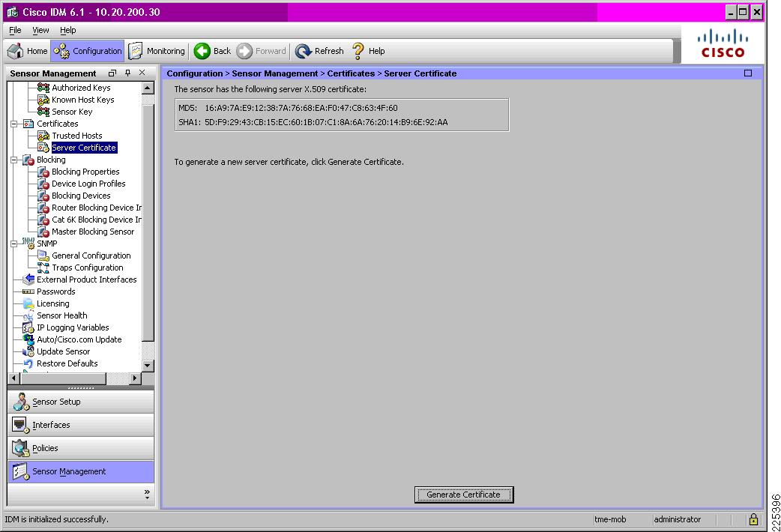Click the Blocking Properties icon
The width and height of the screenshot is (781, 532).
coord(43,172)
